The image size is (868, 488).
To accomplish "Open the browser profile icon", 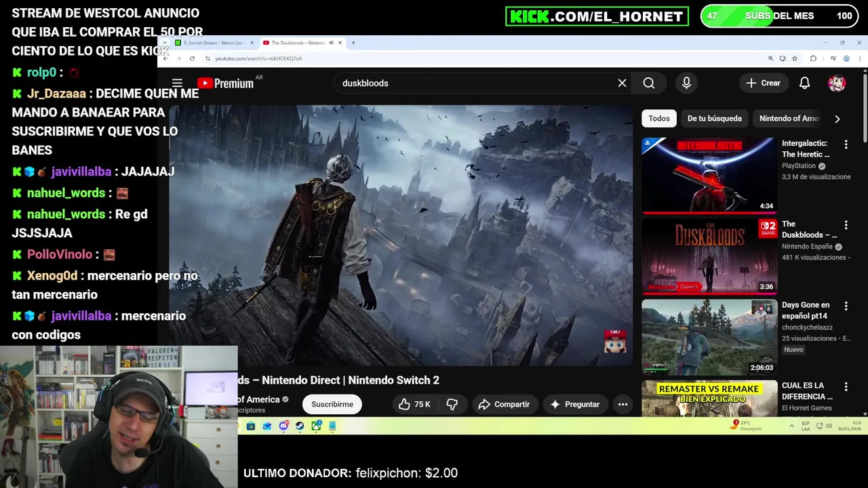I will pyautogui.click(x=846, y=58).
